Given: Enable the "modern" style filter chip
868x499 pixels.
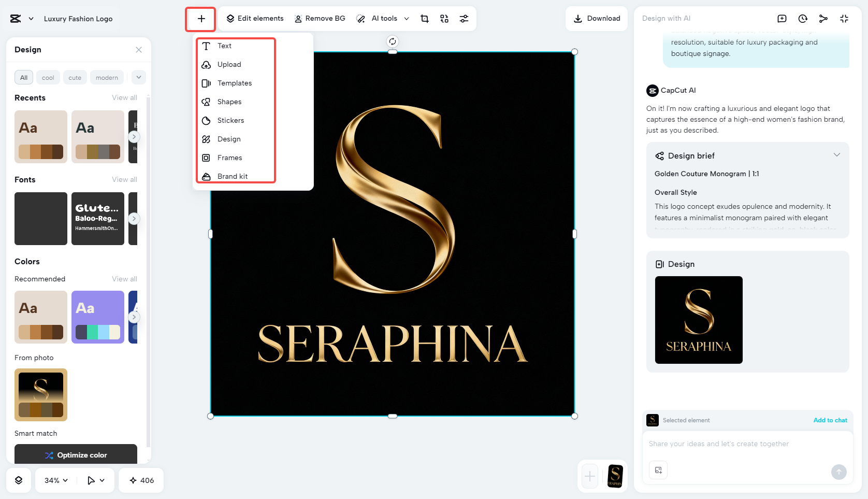Looking at the screenshot, I should click(x=107, y=77).
